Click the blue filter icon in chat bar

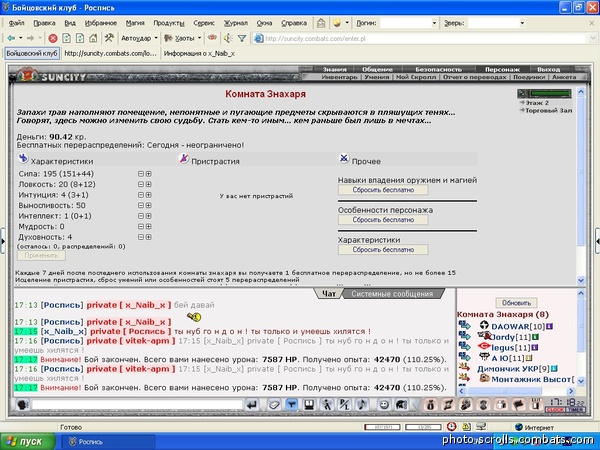click(292, 404)
